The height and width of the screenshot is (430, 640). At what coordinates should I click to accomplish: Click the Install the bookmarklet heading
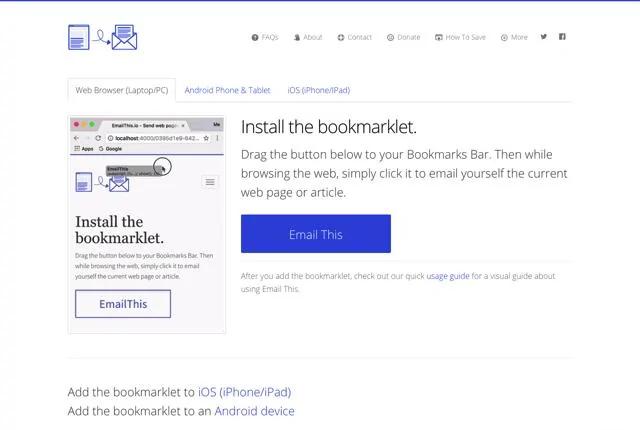[329, 127]
